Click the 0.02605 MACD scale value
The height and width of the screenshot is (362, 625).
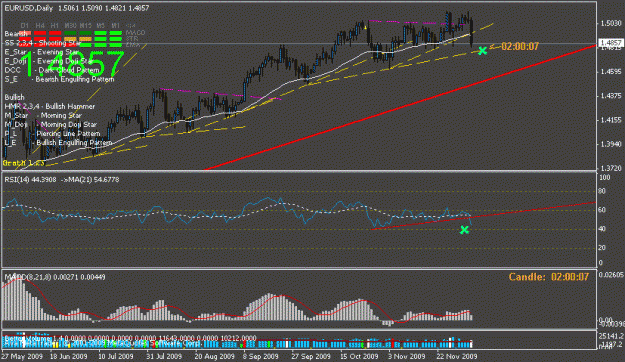(612, 275)
